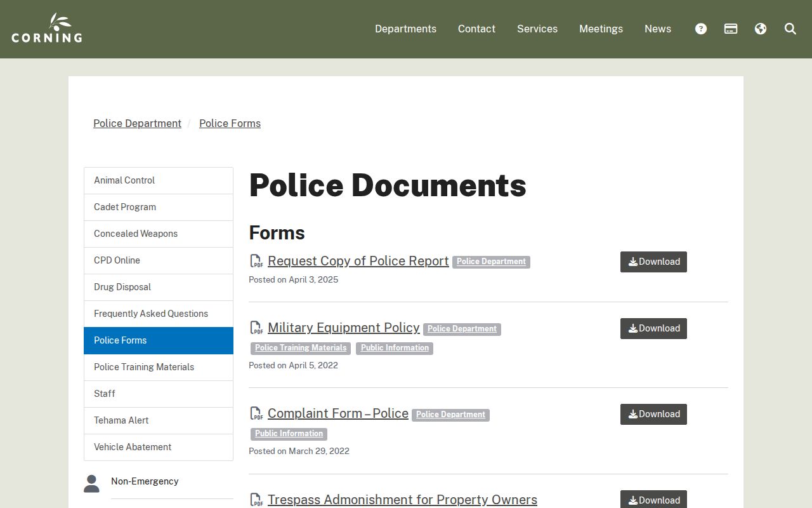Click the Corning city logo
Screen dimensions: 812x508
(x=47, y=29)
